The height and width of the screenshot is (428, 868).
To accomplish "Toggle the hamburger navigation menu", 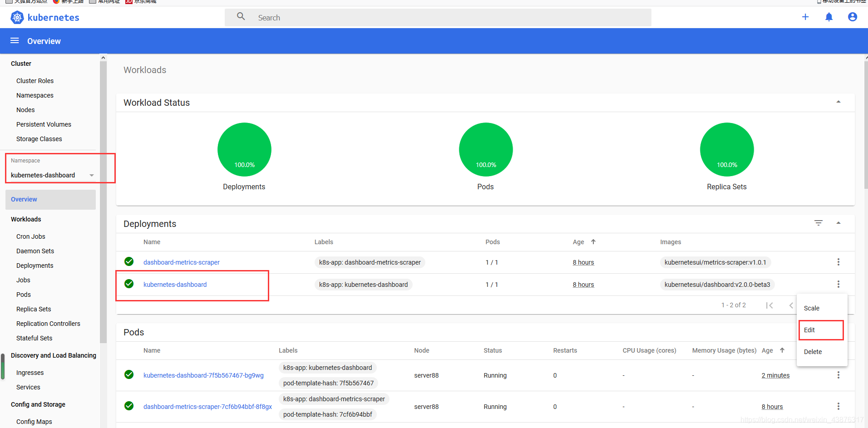I will coord(15,41).
